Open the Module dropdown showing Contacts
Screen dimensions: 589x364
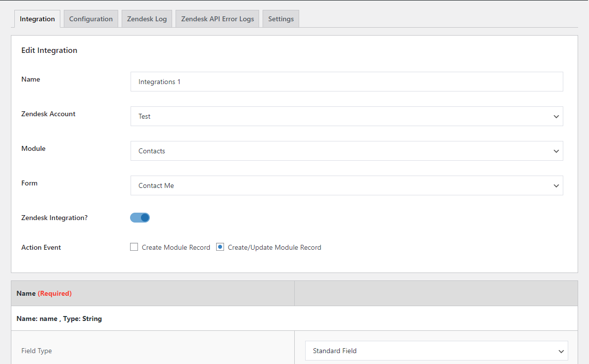(347, 151)
